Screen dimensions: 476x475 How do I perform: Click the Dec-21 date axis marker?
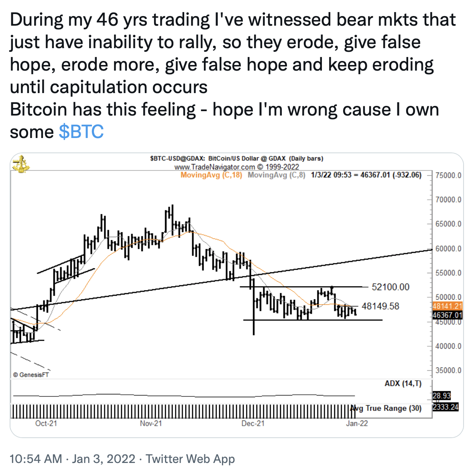click(x=253, y=423)
